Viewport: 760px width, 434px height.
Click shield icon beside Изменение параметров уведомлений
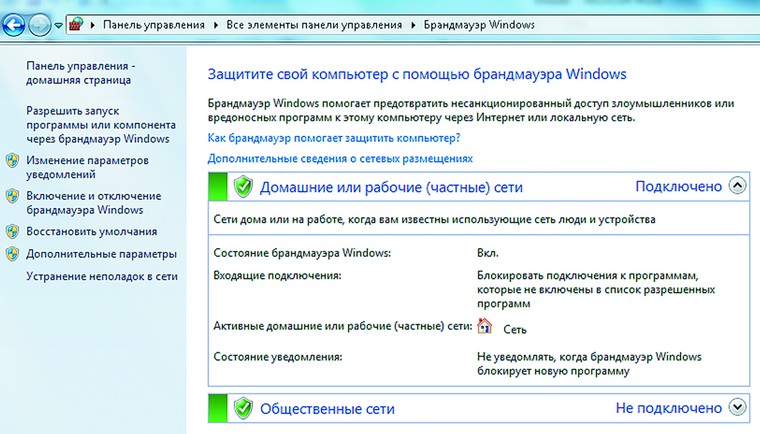click(13, 161)
